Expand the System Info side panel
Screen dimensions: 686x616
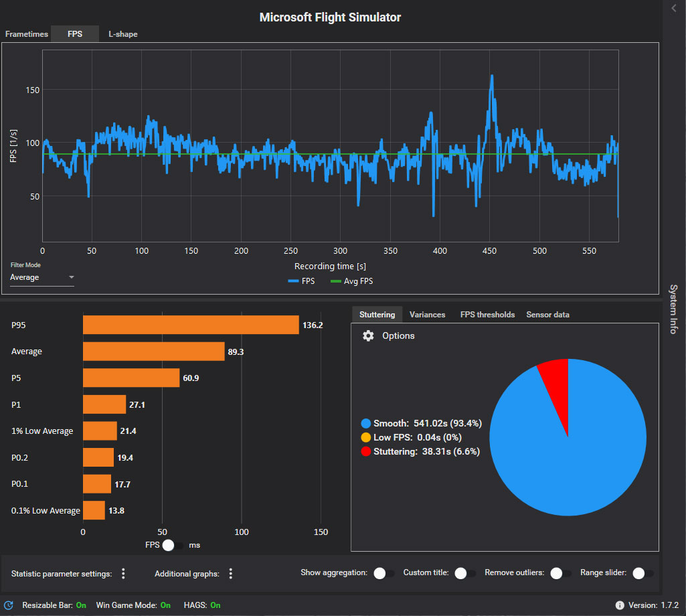674,309
